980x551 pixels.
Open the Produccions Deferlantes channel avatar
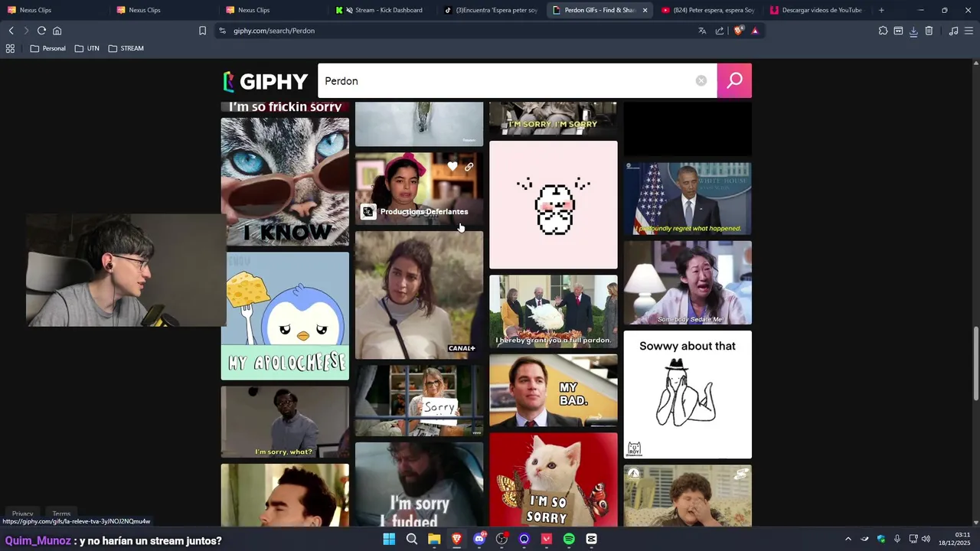pyautogui.click(x=368, y=212)
